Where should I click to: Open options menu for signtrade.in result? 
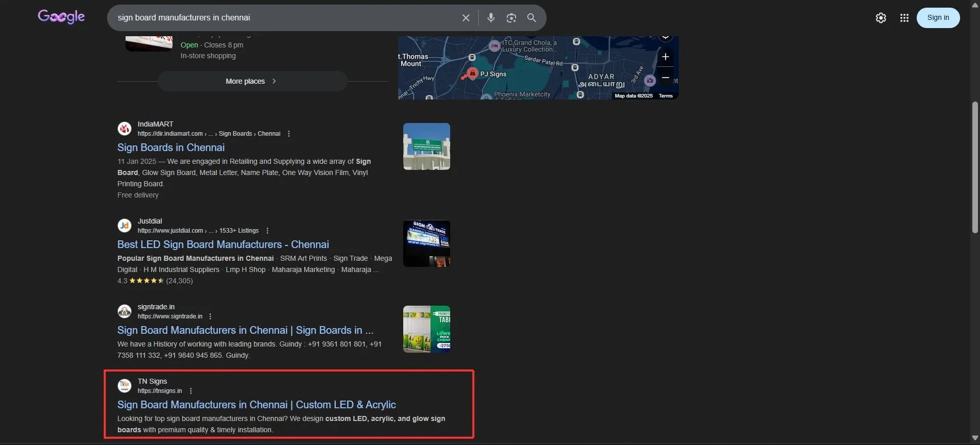coord(210,316)
